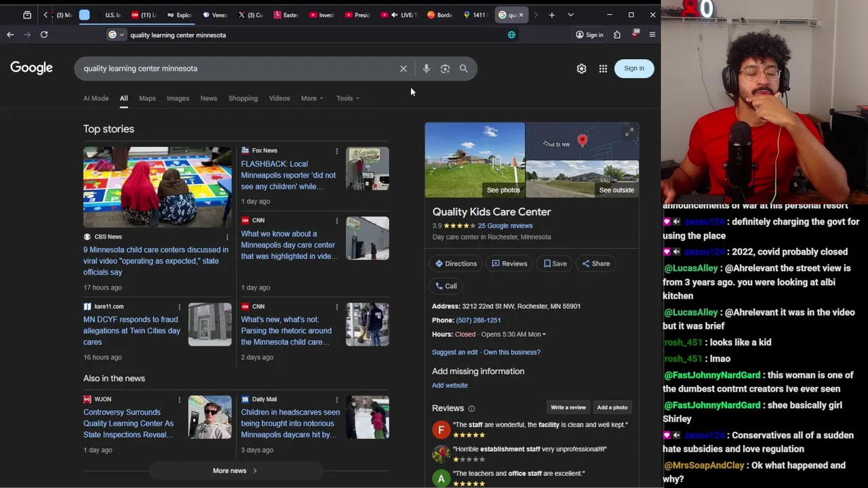Open CBS News story about 9 Minnesota child care centers
Image resolution: width=868 pixels, height=488 pixels.
[156, 261]
